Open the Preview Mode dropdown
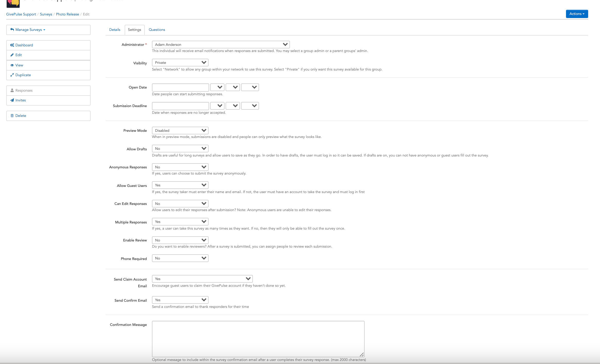Image resolution: width=600 pixels, height=364 pixels. coord(180,131)
